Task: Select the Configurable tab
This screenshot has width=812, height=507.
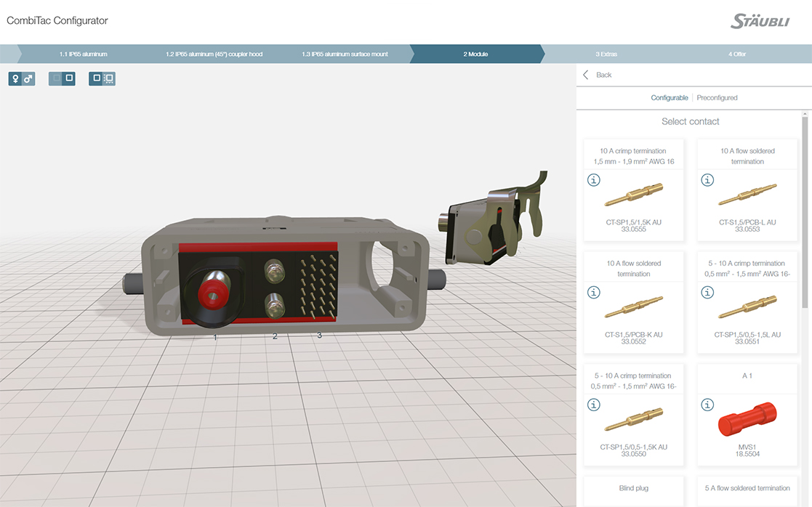Action: pos(669,97)
